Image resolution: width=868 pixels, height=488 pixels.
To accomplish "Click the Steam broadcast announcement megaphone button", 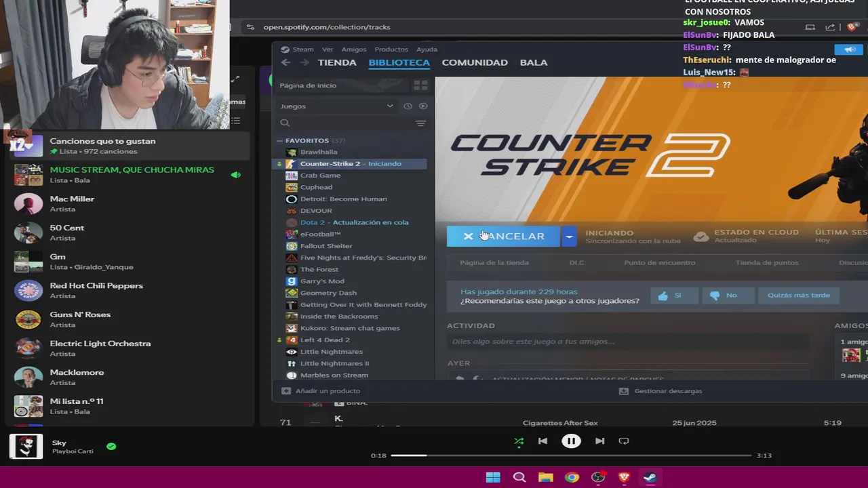I will [x=849, y=49].
